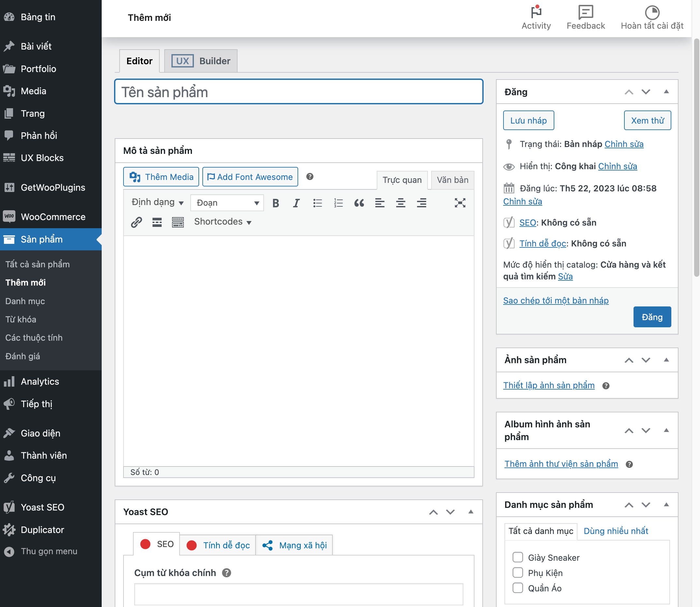Insert a numbered list
This screenshot has height=607, width=700.
338,203
